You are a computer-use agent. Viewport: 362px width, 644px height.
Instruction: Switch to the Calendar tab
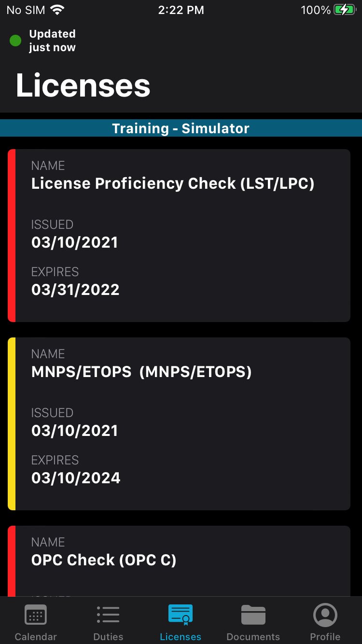(x=35, y=621)
